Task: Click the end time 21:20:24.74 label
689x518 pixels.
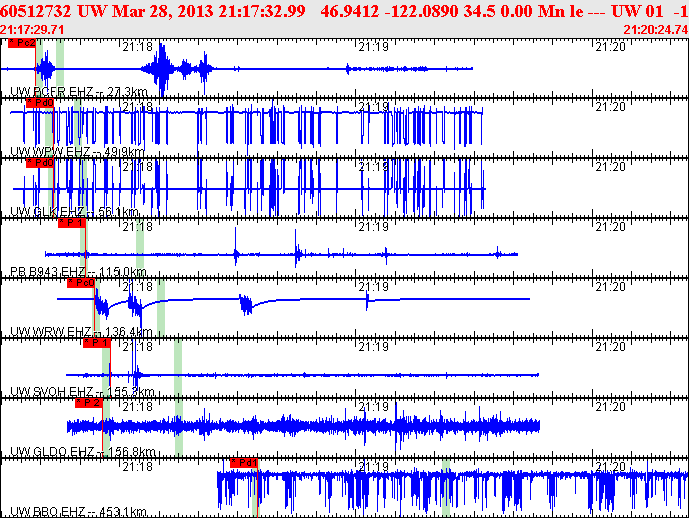Action: (655, 30)
